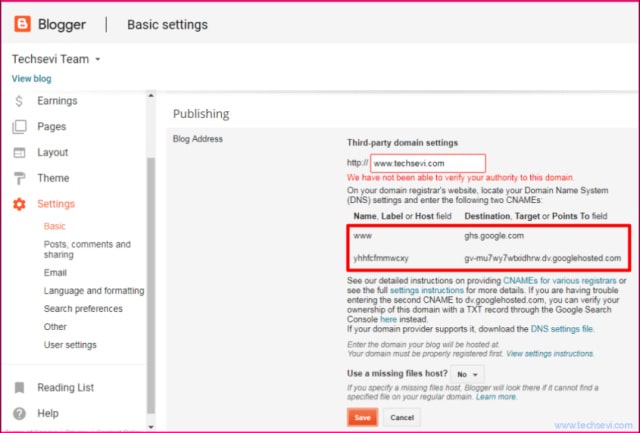Click the View blog link
The height and width of the screenshot is (433, 640).
31,79
